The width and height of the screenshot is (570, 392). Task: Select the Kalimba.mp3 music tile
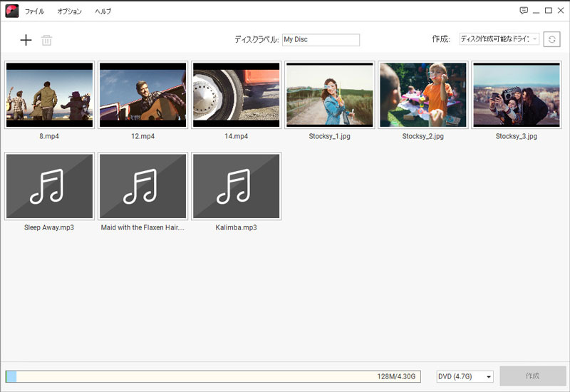[237, 186]
